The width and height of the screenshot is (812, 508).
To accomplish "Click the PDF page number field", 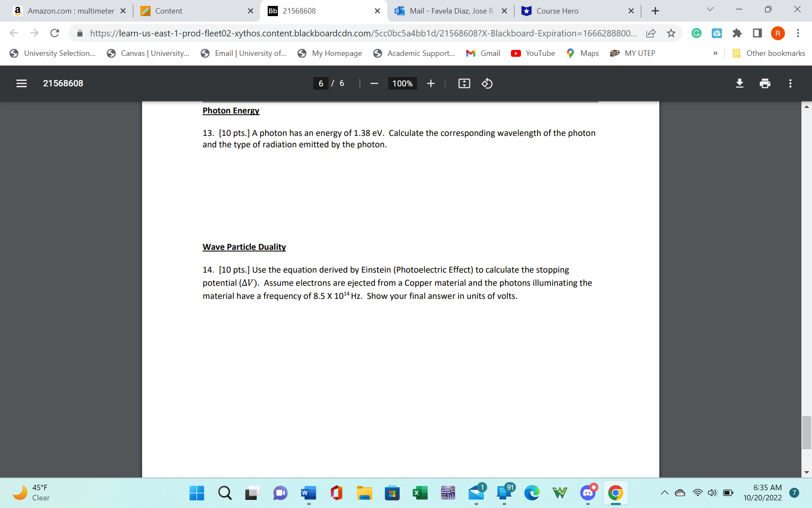I will pyautogui.click(x=321, y=83).
